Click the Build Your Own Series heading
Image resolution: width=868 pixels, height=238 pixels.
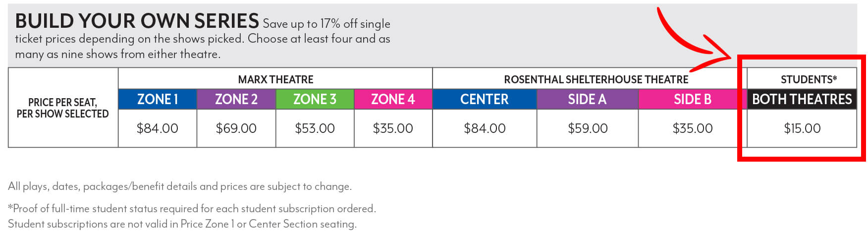137,21
